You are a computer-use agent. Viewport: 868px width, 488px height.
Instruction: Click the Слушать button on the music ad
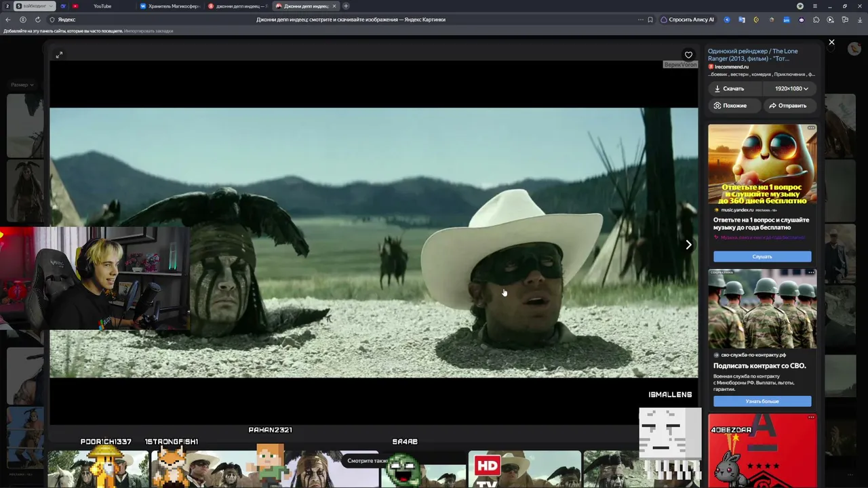click(x=762, y=256)
